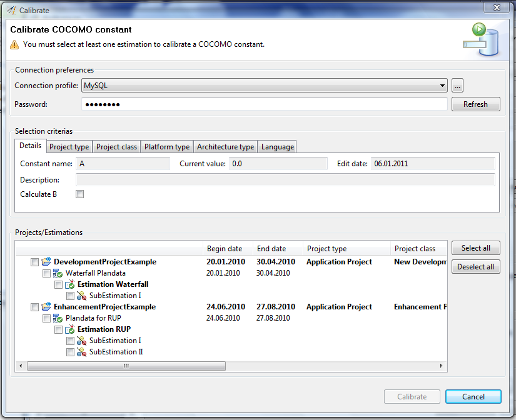Click the bold 27.08.2010 end date cell
Viewport: 516px width, 420px height.
pos(276,307)
